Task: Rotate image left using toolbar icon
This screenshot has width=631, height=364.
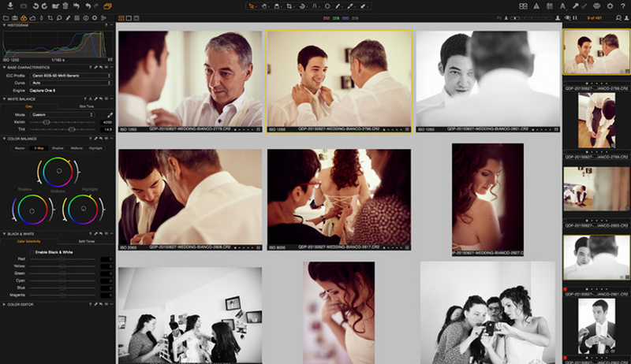Action: coord(35,6)
